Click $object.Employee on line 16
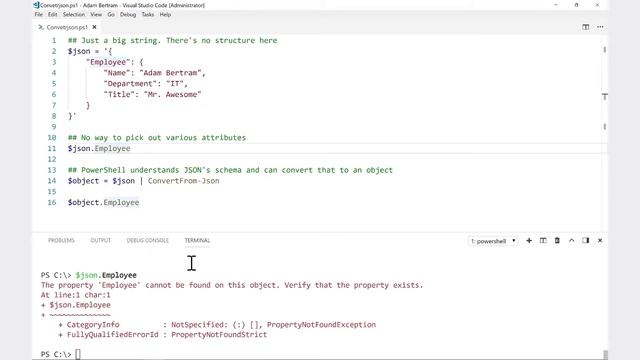 point(103,202)
